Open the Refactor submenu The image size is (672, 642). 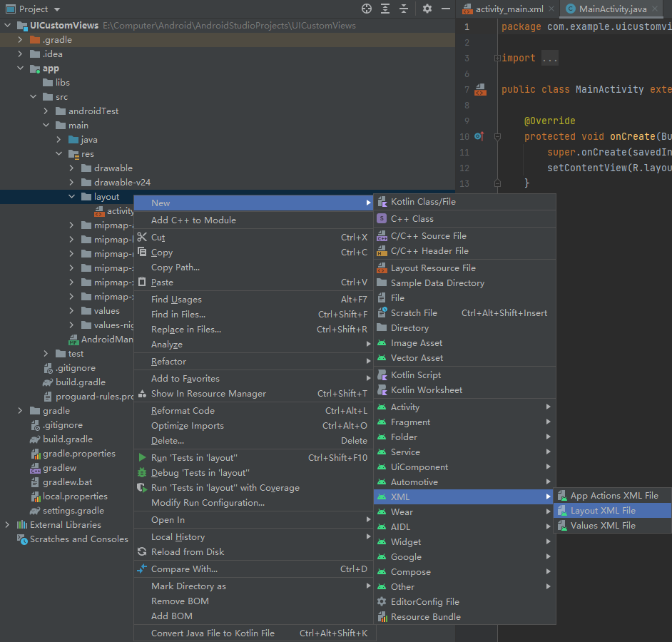(253, 361)
